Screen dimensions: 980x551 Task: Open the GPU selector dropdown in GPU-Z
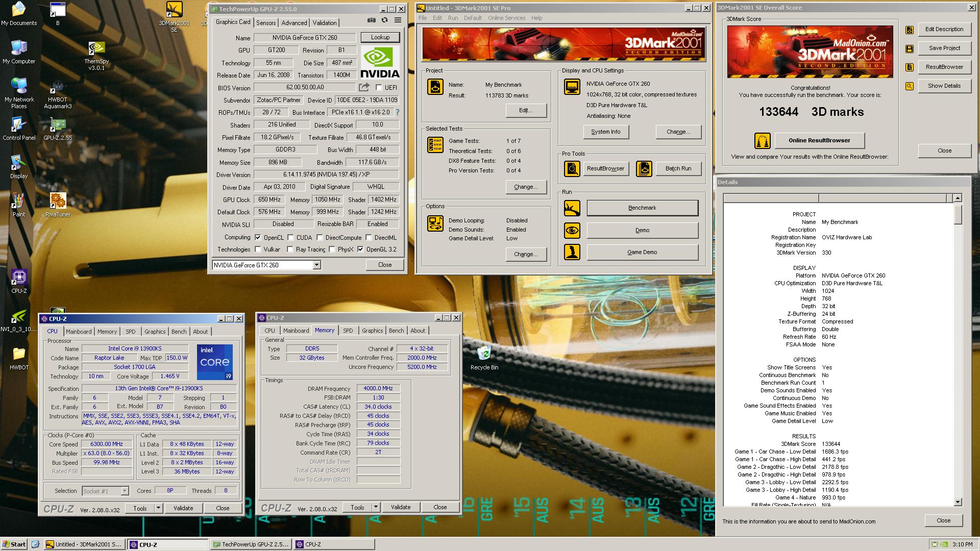pos(316,265)
